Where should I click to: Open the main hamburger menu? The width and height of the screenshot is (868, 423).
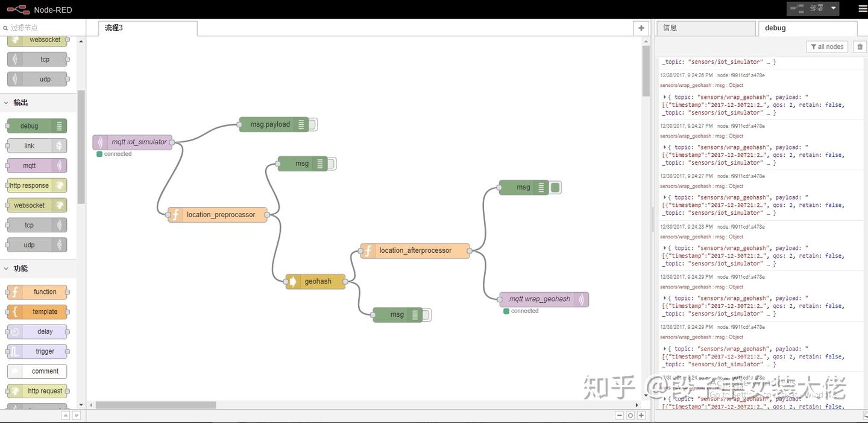point(861,8)
